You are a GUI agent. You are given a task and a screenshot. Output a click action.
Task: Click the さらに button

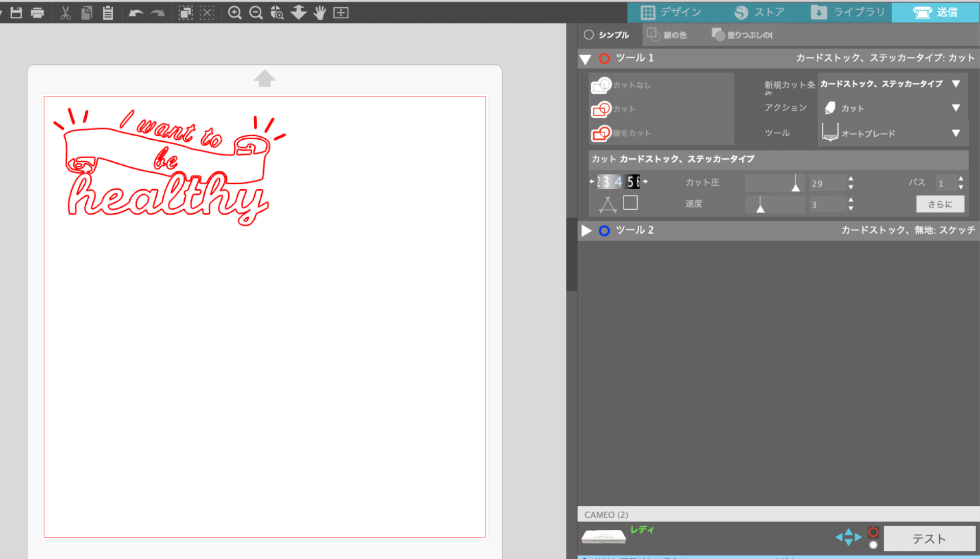[940, 204]
